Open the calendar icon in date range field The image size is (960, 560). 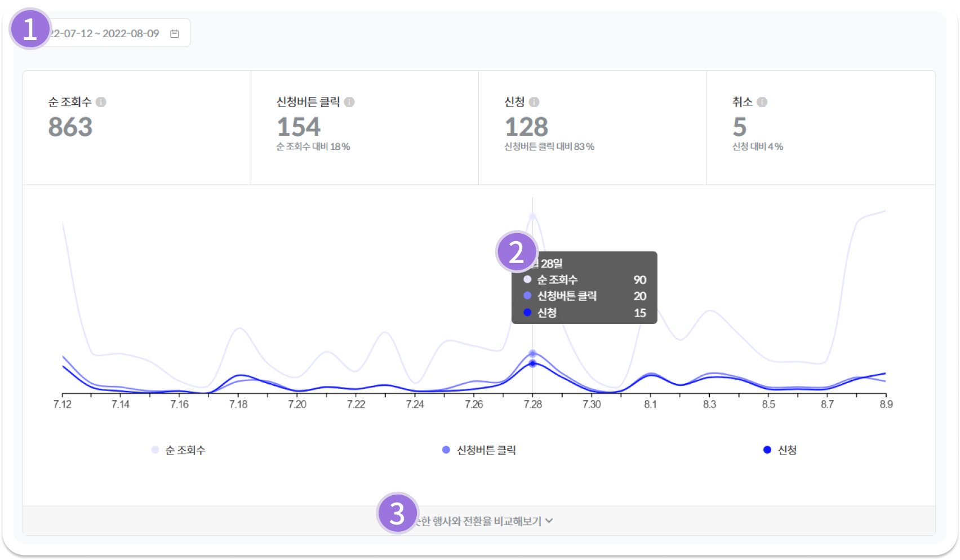pyautogui.click(x=175, y=34)
